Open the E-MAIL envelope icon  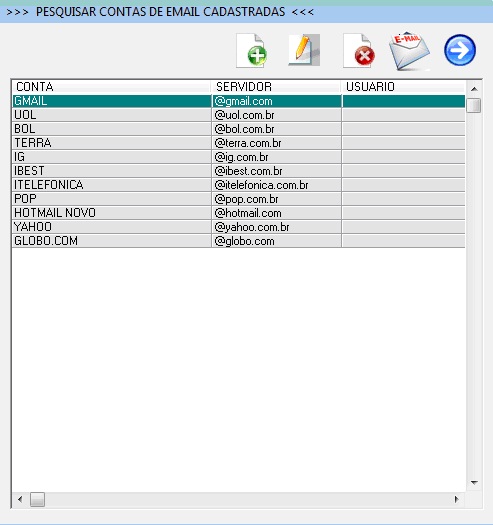409,51
